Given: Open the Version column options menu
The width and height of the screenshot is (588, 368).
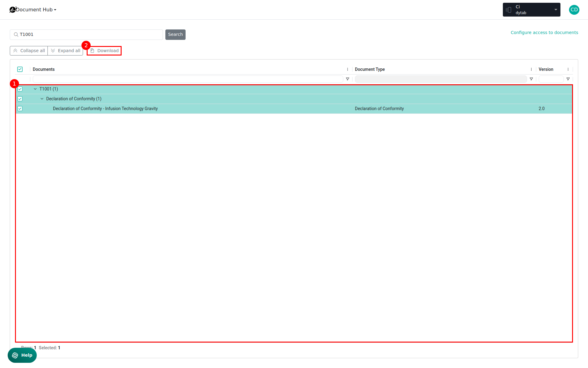Looking at the screenshot, I should [568, 69].
